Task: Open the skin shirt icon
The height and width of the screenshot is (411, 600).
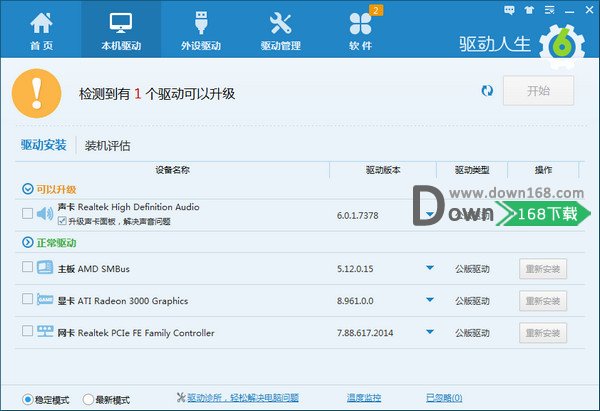Action: [529, 10]
